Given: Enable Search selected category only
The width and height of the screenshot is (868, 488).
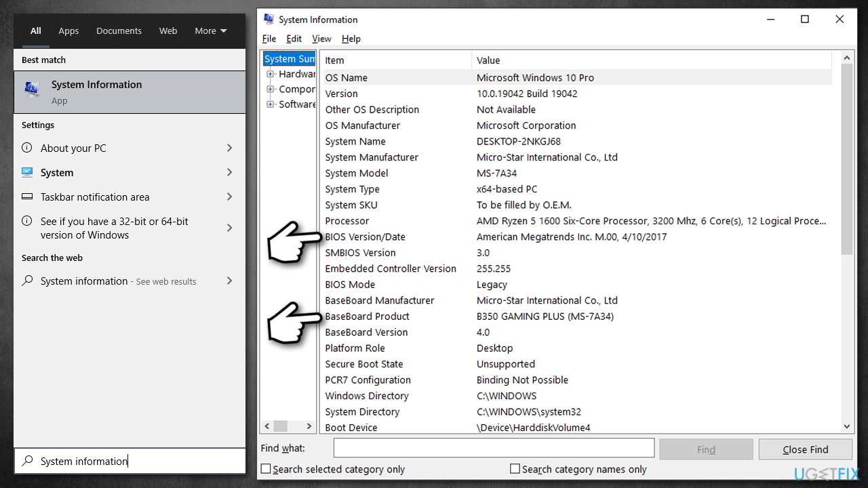Looking at the screenshot, I should [x=265, y=468].
